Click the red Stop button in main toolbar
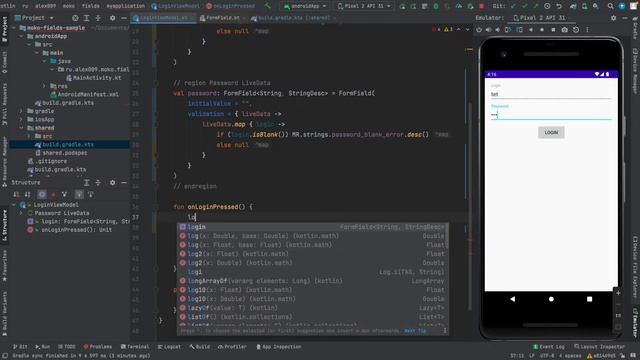The height and width of the screenshot is (360, 640). pyautogui.click(x=481, y=6)
